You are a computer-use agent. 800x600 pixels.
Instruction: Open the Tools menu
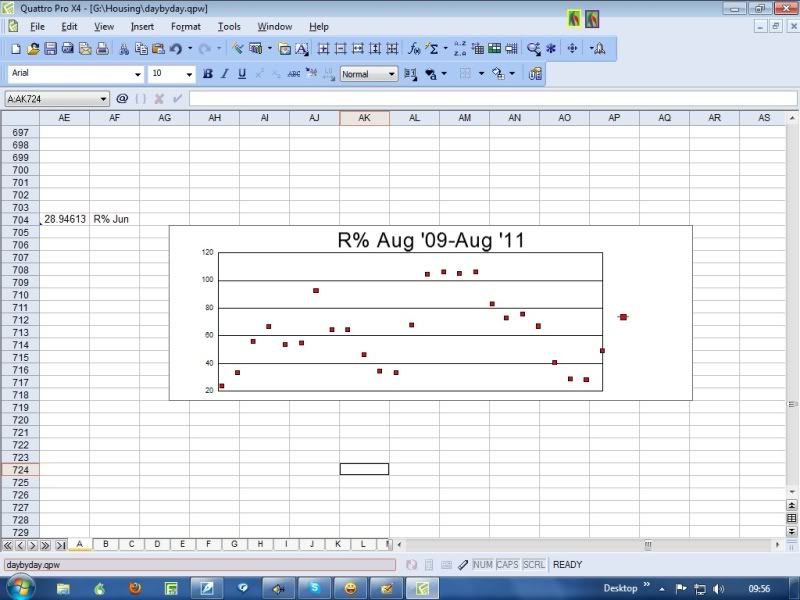[229, 27]
